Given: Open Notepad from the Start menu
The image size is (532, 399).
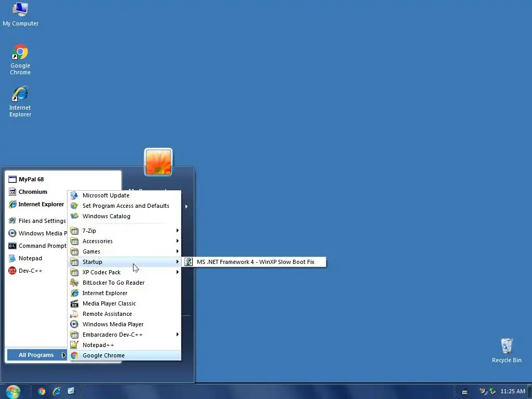Looking at the screenshot, I should 37,258.
